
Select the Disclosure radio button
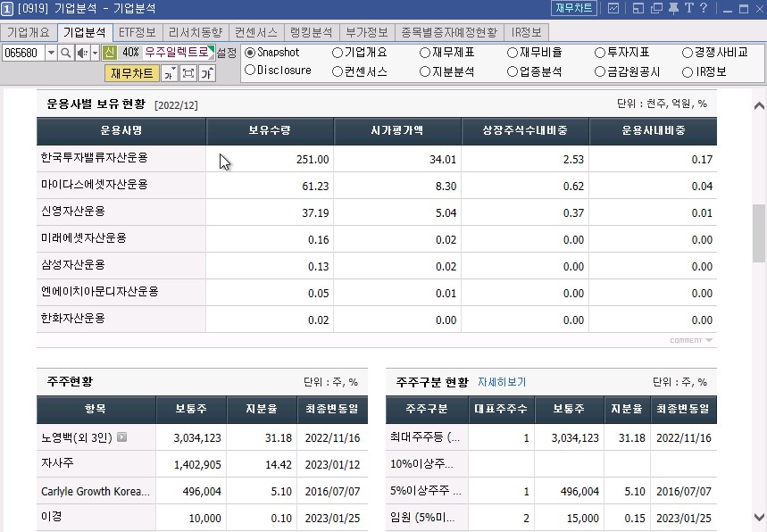250,70
